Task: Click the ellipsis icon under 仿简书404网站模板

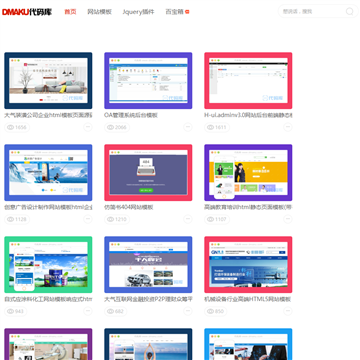Action: tap(188, 219)
